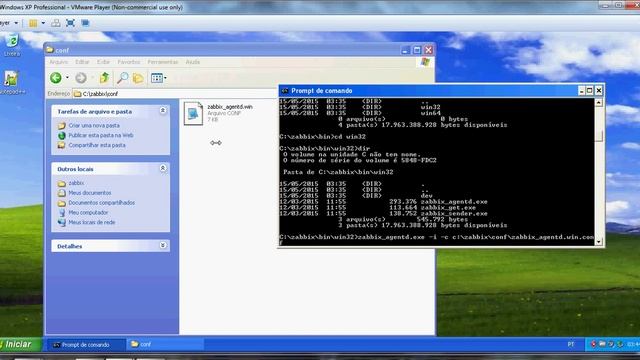640x360 pixels.
Task: Click the address field showing C:\zabbix\conf
Action: [176, 94]
